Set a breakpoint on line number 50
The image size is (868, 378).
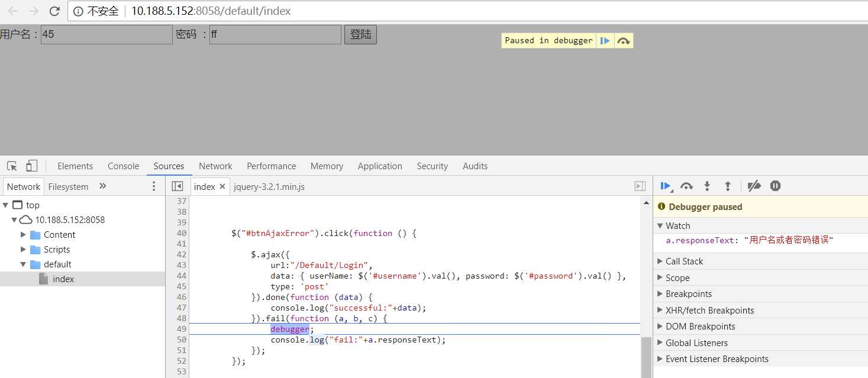181,340
